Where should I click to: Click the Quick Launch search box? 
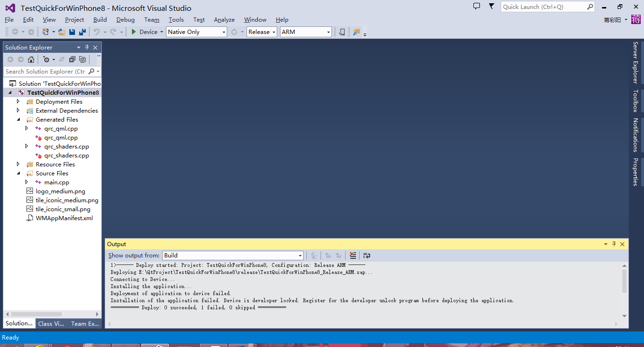(x=547, y=7)
